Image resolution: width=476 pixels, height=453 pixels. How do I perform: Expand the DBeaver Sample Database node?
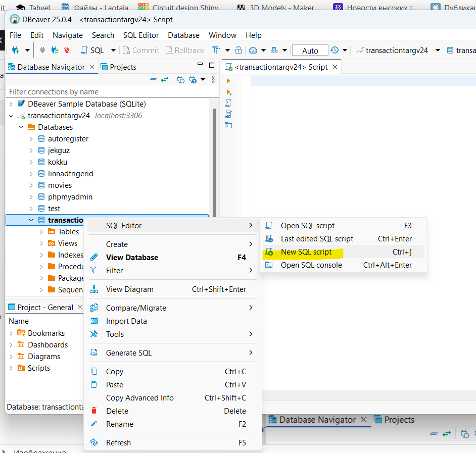tap(11, 104)
